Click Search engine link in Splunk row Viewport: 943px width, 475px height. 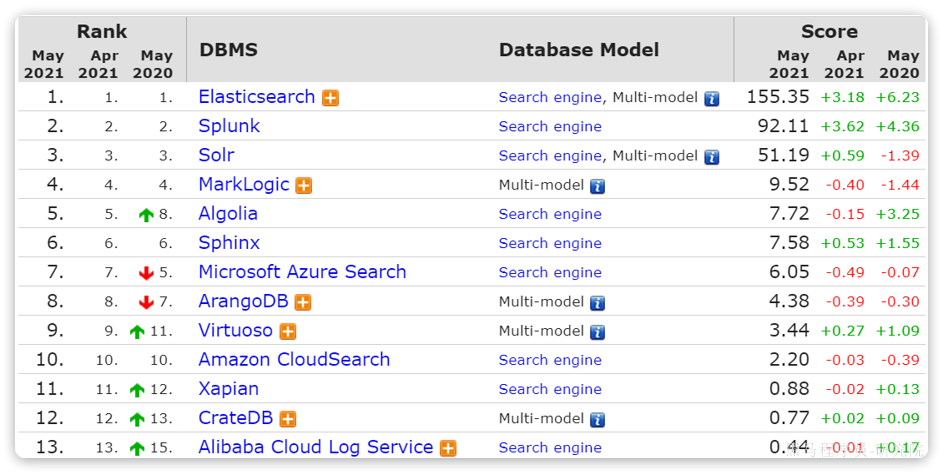point(550,127)
